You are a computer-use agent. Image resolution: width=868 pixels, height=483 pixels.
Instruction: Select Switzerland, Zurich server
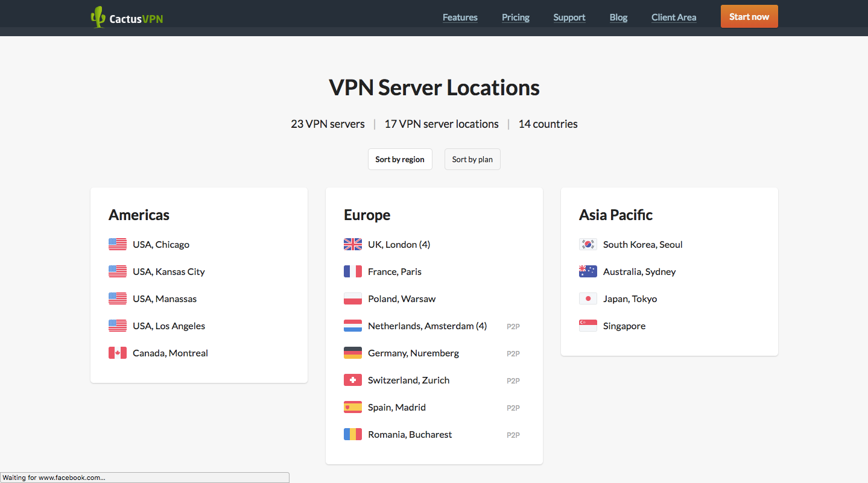[x=408, y=380]
